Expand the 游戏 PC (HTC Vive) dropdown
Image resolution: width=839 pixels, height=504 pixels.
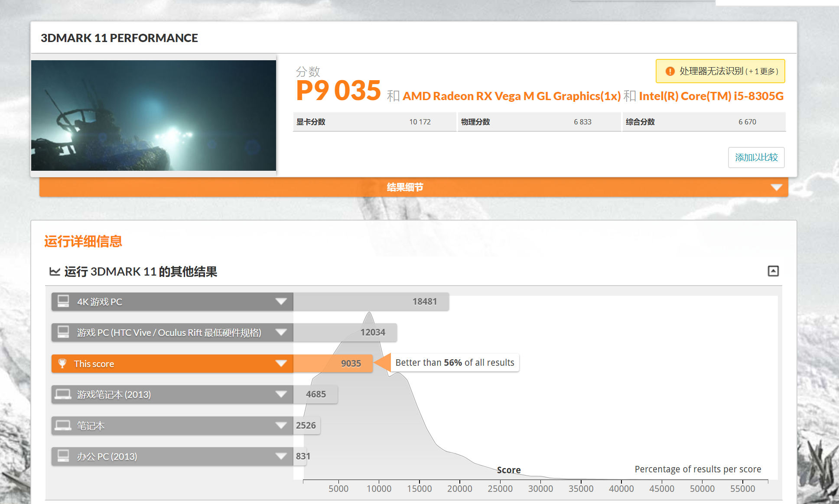point(281,332)
